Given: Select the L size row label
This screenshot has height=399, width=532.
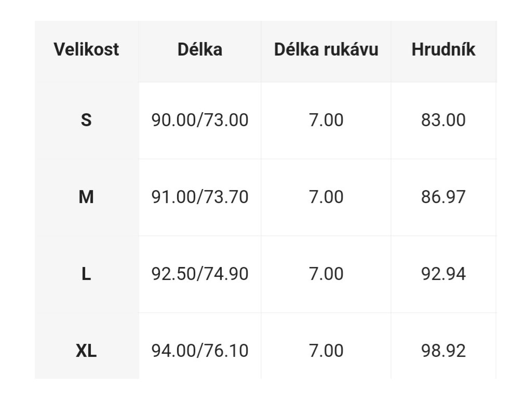Looking at the screenshot, I should [x=86, y=274].
